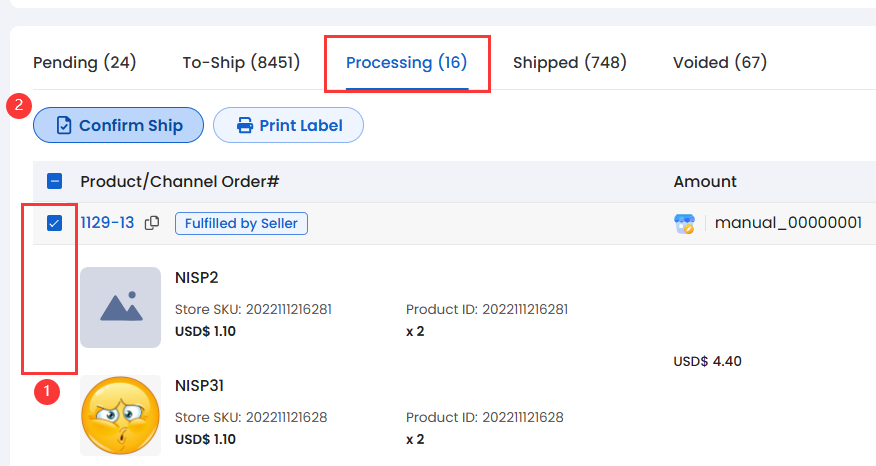This screenshot has width=876, height=466.
Task: Switch to the Pending (24) tab
Action: 84,62
